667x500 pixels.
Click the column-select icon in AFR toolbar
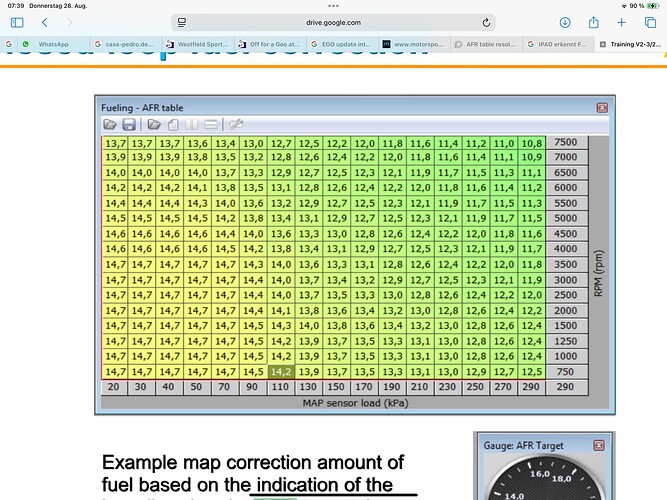click(x=191, y=124)
